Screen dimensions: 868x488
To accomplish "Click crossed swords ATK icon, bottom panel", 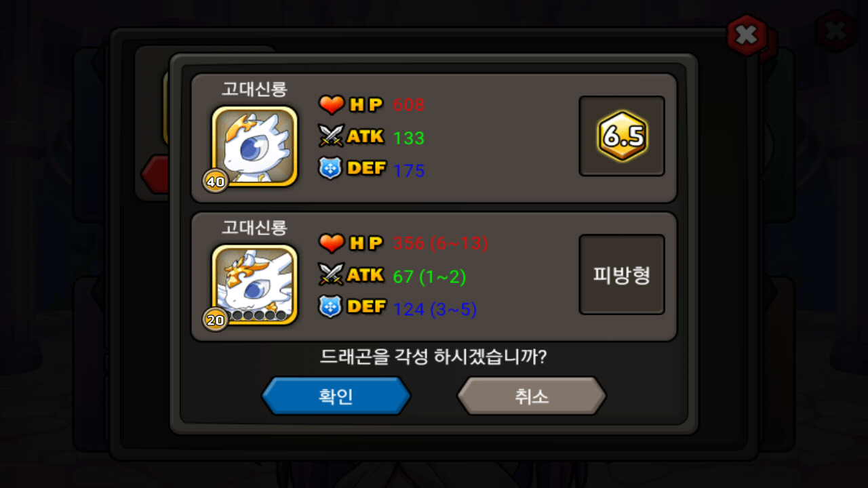I will click(x=332, y=275).
